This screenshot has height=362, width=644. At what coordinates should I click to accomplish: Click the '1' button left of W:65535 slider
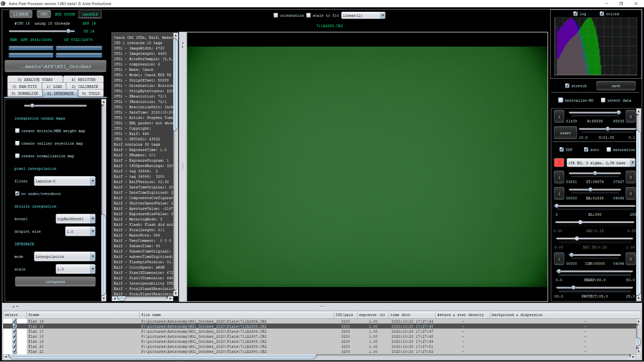pyautogui.click(x=559, y=117)
